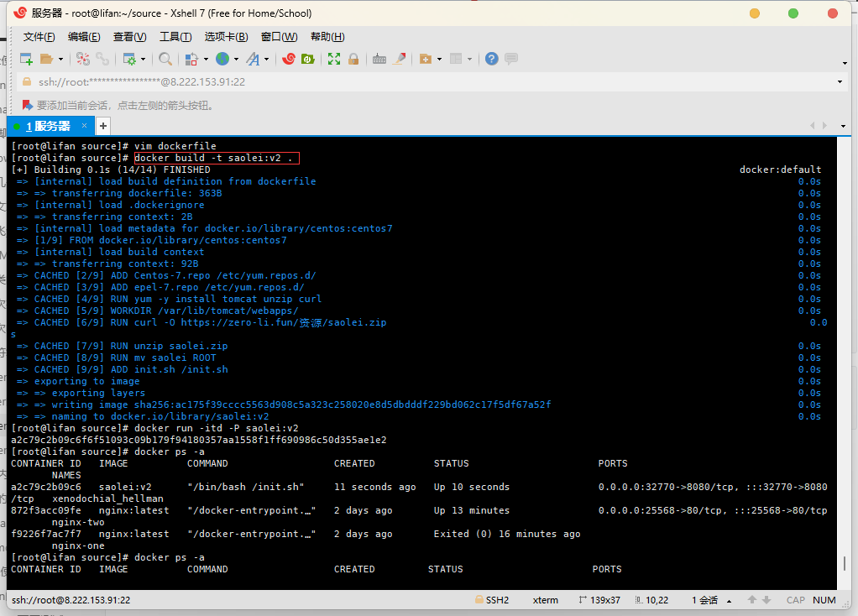Click the padlock lock-screen toolbar icon
The height and width of the screenshot is (616, 858).
point(353,59)
